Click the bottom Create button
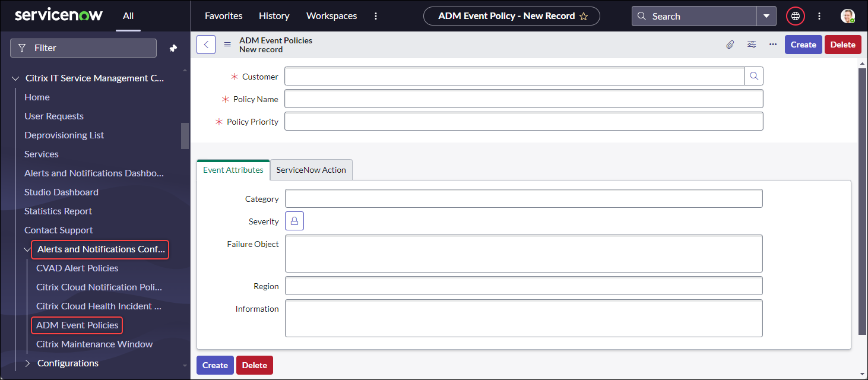Viewport: 868px width, 380px height. point(215,365)
